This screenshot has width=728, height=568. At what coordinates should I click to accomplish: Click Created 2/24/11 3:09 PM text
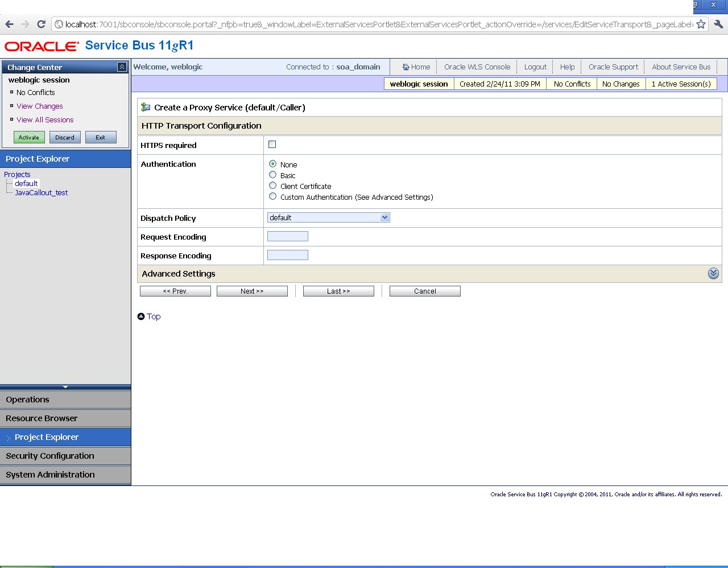tap(500, 84)
